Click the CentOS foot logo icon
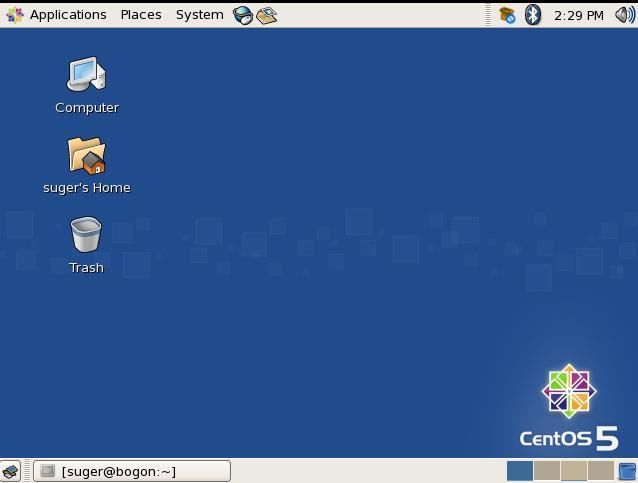Viewport: 638px width, 483px height. click(15, 15)
